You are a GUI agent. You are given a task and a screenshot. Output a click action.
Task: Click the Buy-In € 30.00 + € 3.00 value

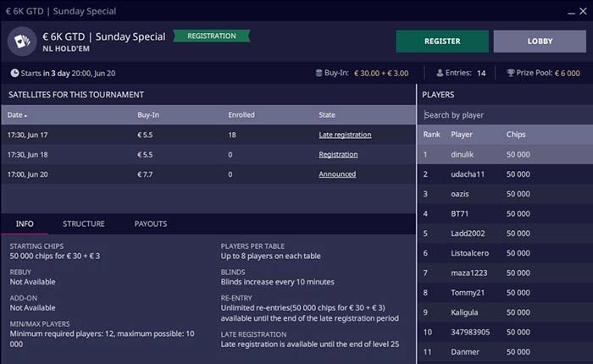[x=381, y=74]
